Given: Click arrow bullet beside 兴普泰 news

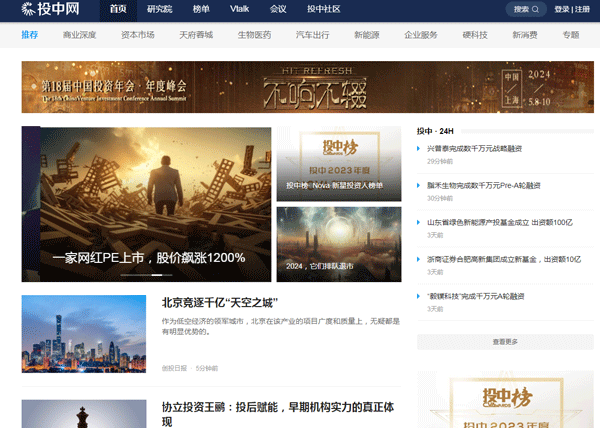Looking at the screenshot, I should (x=418, y=148).
